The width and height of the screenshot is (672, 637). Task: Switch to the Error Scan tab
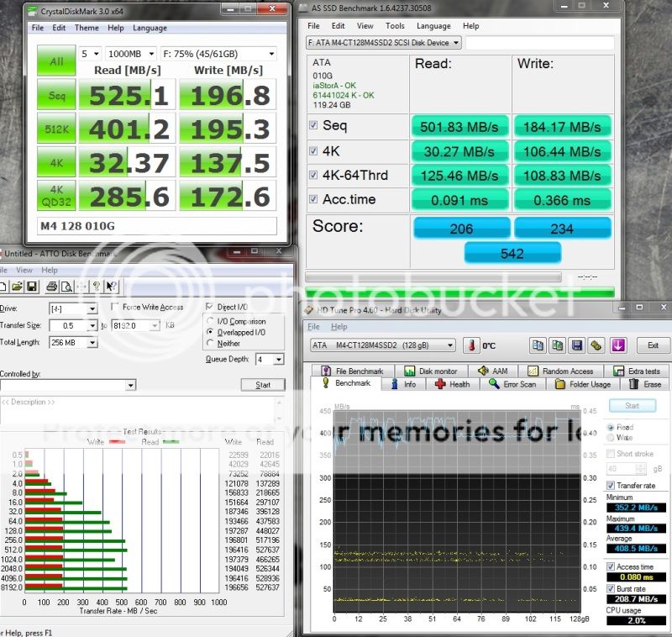pyautogui.click(x=516, y=384)
